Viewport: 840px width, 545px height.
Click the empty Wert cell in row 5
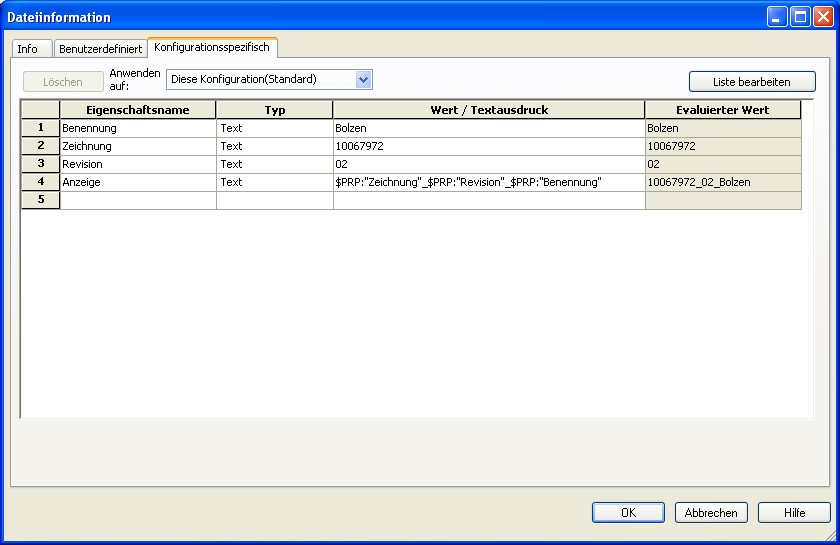(489, 200)
